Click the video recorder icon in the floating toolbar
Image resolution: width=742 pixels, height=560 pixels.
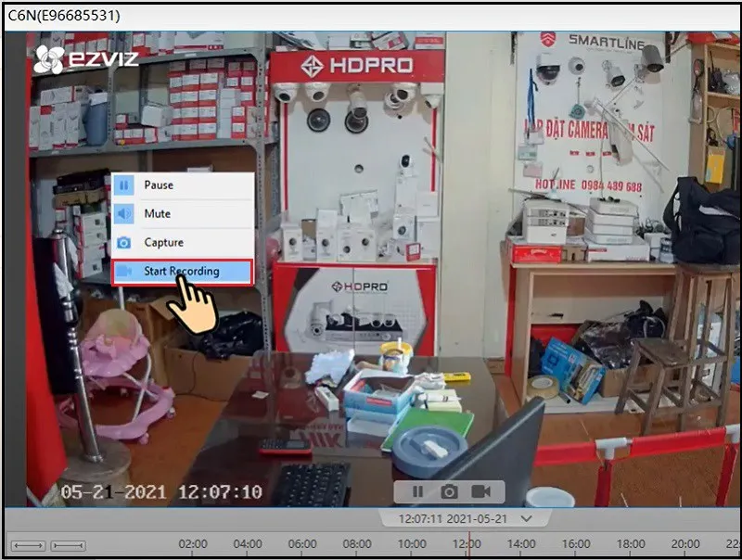[x=480, y=491]
